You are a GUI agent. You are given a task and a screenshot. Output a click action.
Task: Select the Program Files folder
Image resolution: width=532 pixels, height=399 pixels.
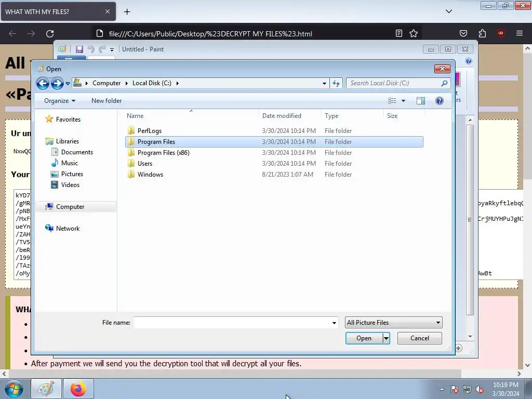point(274,141)
